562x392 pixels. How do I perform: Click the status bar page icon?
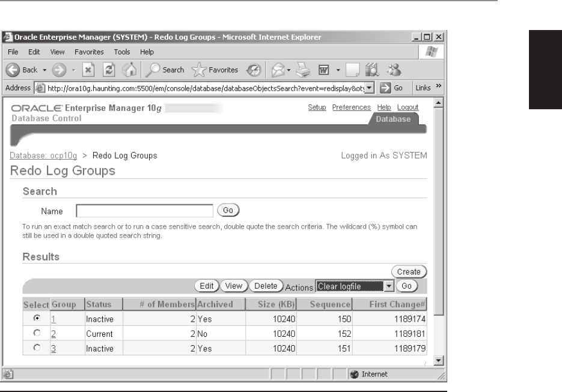[8, 374]
